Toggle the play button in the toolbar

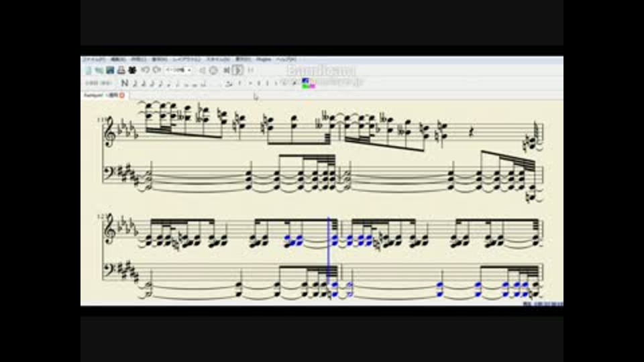tap(238, 70)
